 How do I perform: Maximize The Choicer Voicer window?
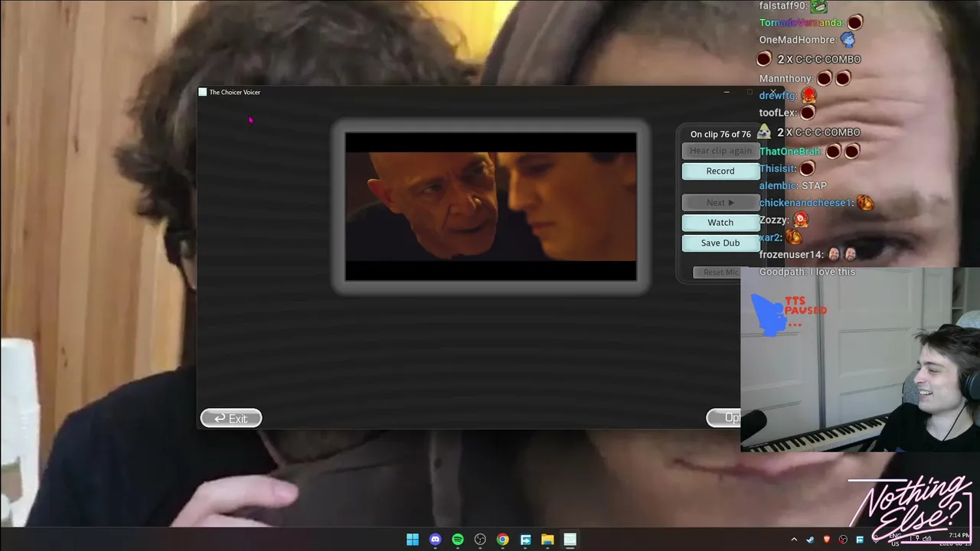(x=750, y=92)
